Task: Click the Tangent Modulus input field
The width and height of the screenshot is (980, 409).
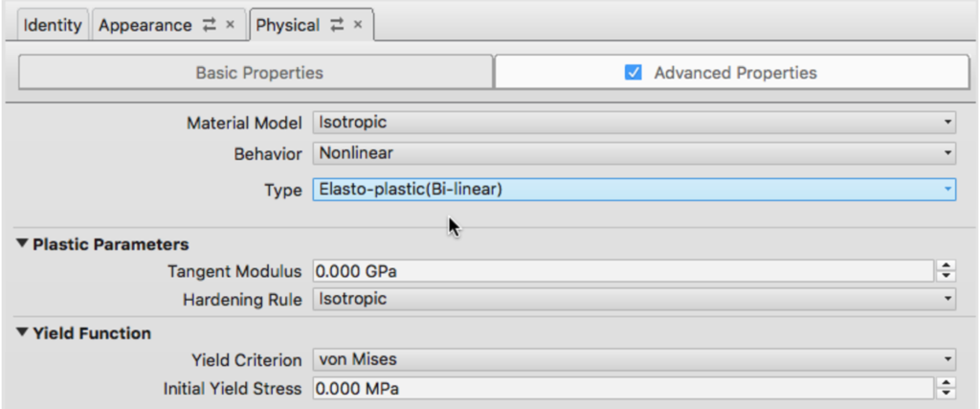Action: (622, 272)
